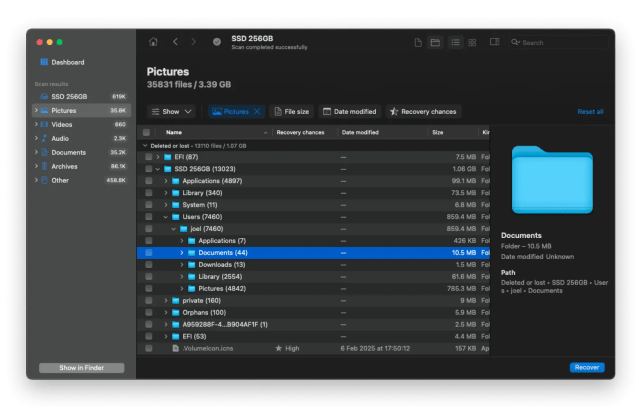Check the Documents (44) row checkbox
Screen dimensions: 639x417
tap(149, 253)
